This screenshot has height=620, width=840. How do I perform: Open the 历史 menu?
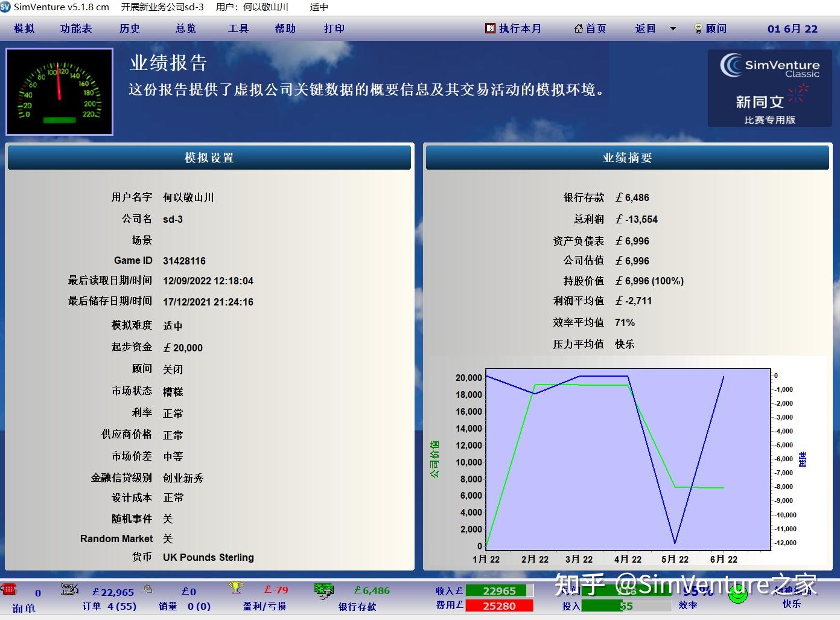click(129, 28)
